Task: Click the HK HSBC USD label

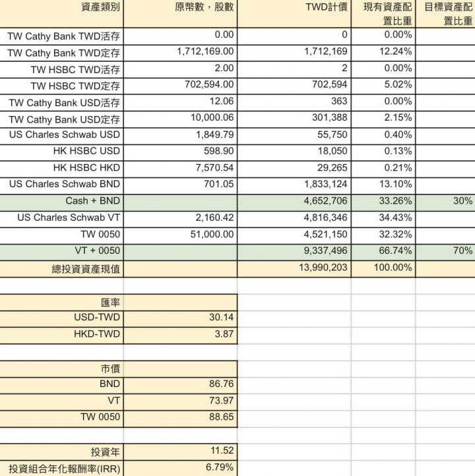Action: coord(86,151)
